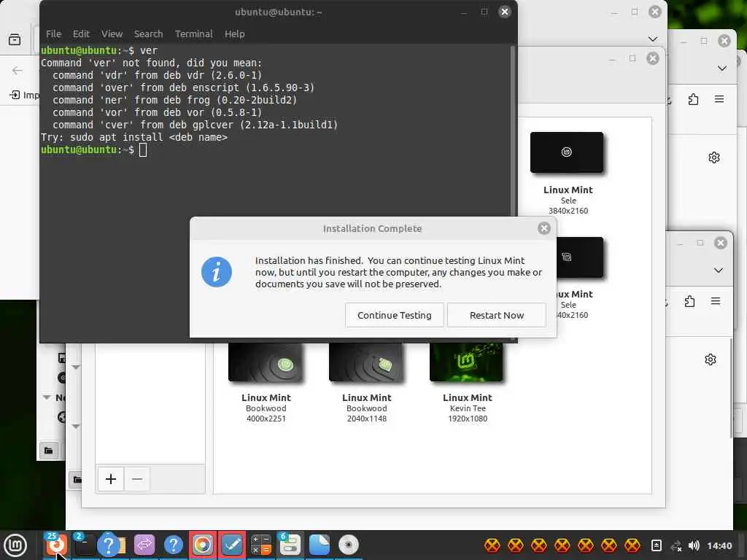Open the blue question-mark help icon next to Calculator side
Screen dimensions: 747x560
pos(174,545)
